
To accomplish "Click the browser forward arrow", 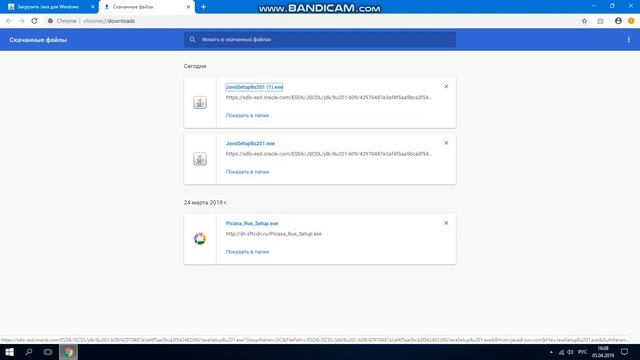I will coord(22,21).
